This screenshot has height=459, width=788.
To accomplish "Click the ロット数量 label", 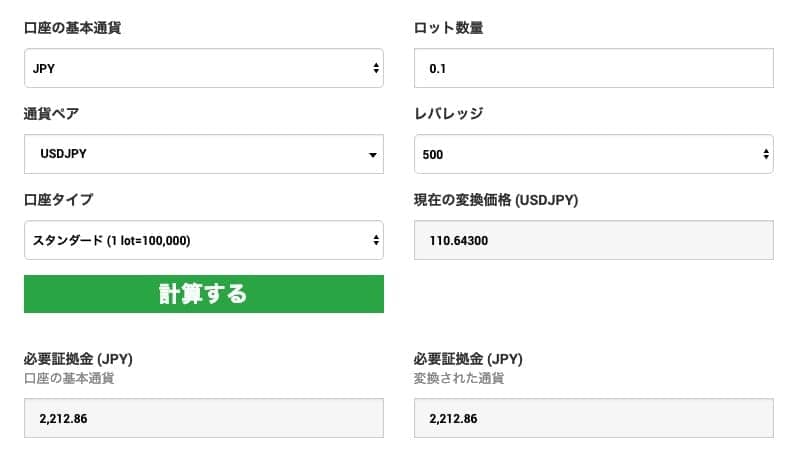I will tap(448, 28).
